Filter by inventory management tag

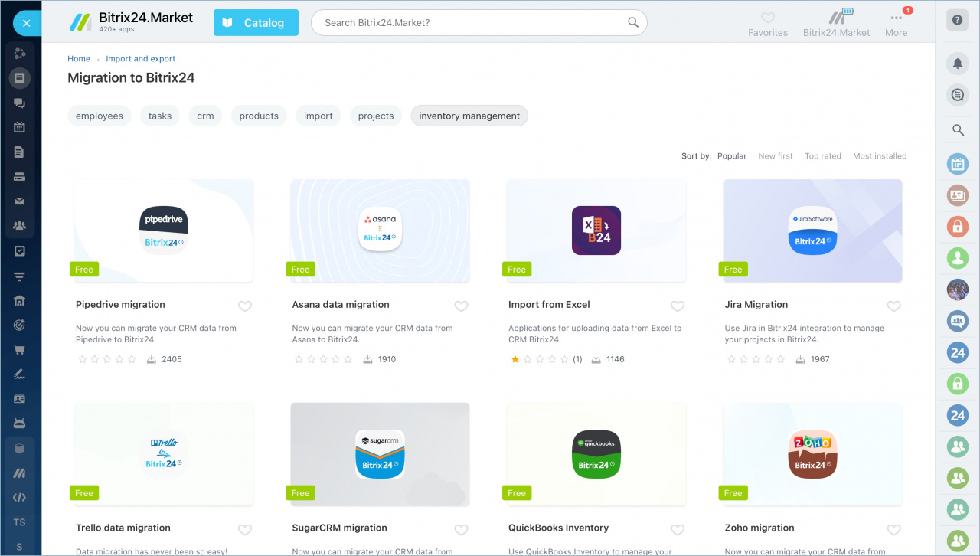tap(469, 116)
